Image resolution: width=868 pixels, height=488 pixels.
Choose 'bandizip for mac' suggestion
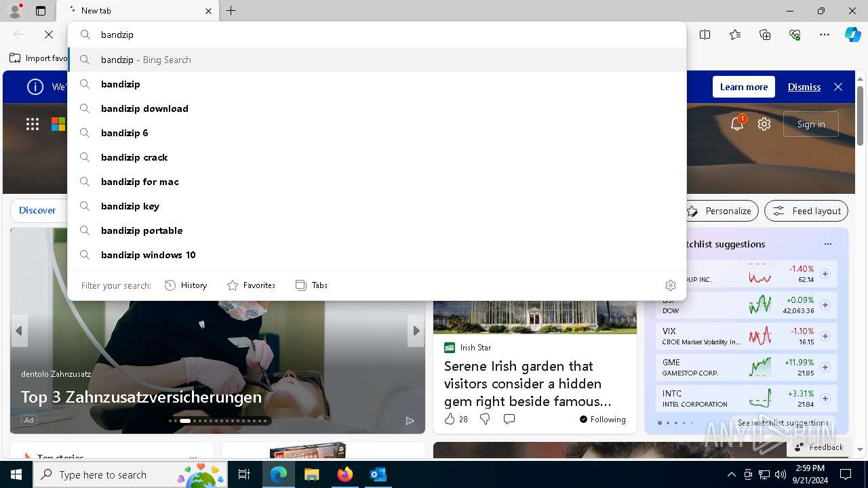point(377,182)
